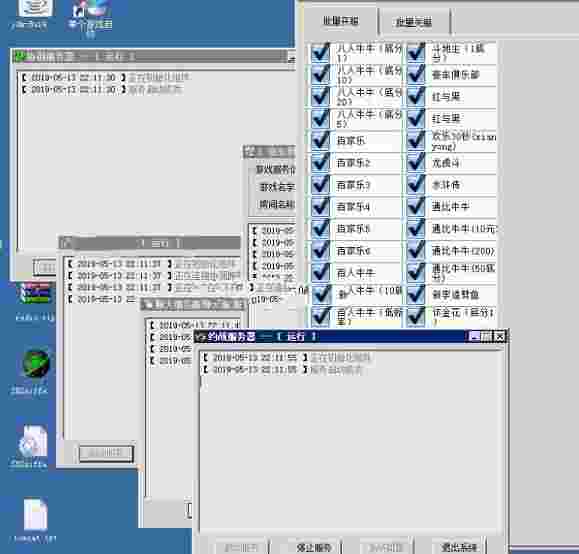This screenshot has height=554, width=579.
Task: Open the multicolored bars desktop shortcut
Action: coord(34,294)
